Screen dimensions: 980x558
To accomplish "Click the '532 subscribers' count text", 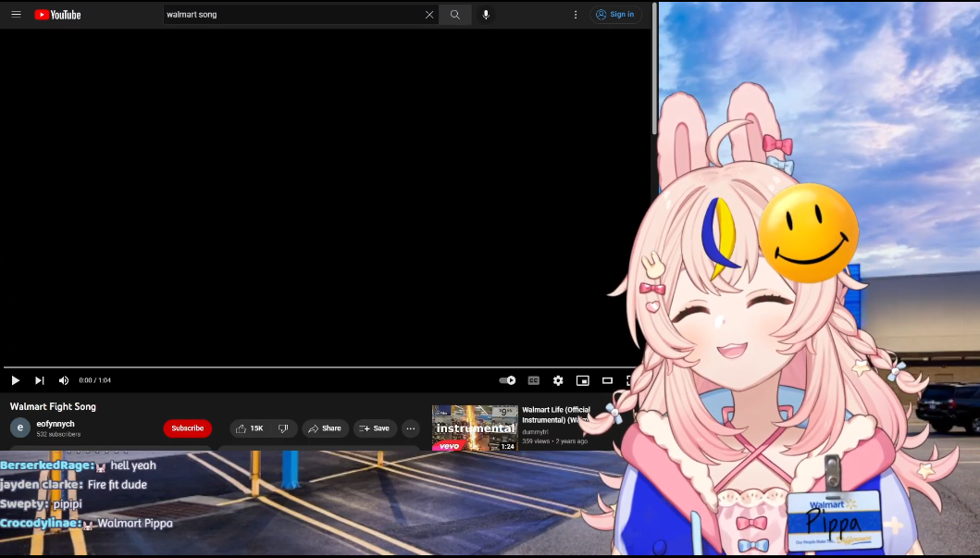I will point(58,434).
